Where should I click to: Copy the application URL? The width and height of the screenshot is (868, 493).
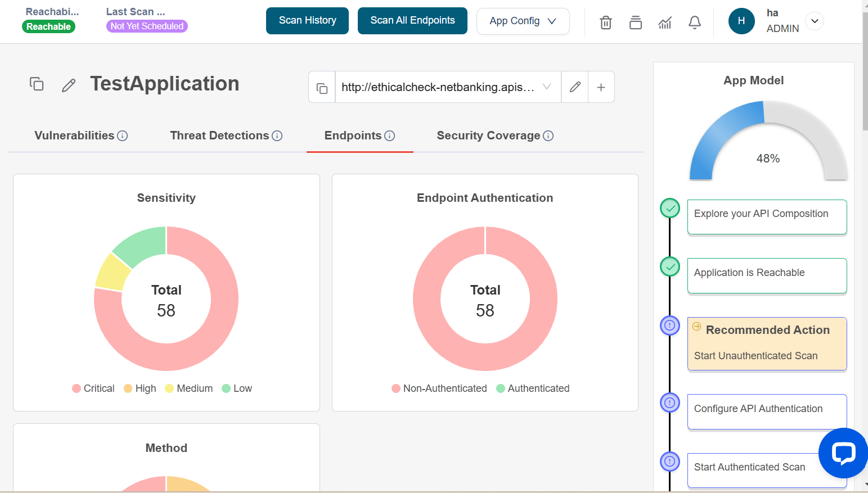point(322,88)
